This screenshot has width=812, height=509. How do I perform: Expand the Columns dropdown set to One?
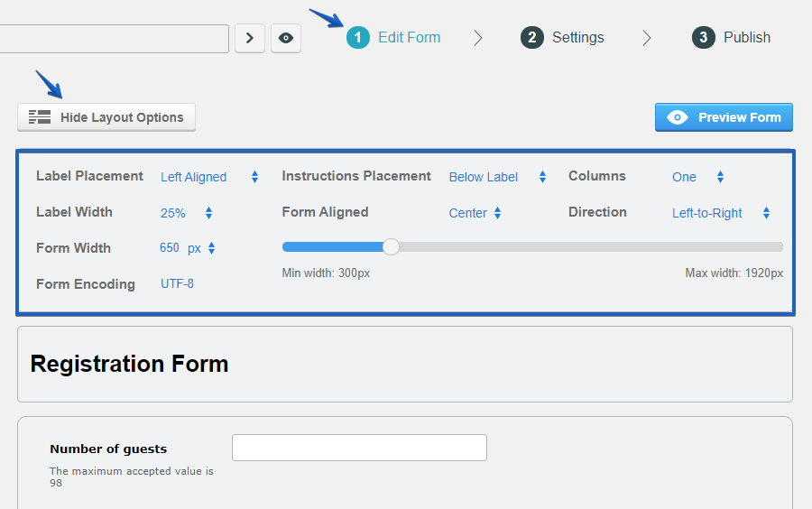[x=697, y=177]
